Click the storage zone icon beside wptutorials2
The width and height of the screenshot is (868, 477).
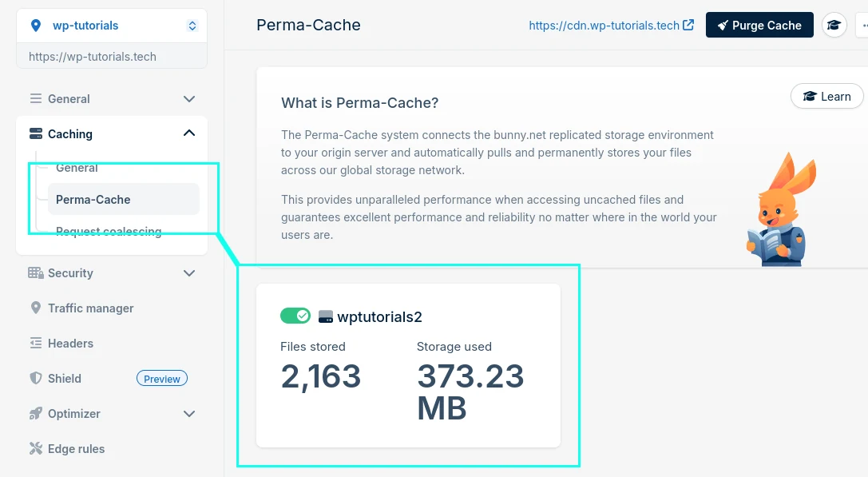click(325, 316)
